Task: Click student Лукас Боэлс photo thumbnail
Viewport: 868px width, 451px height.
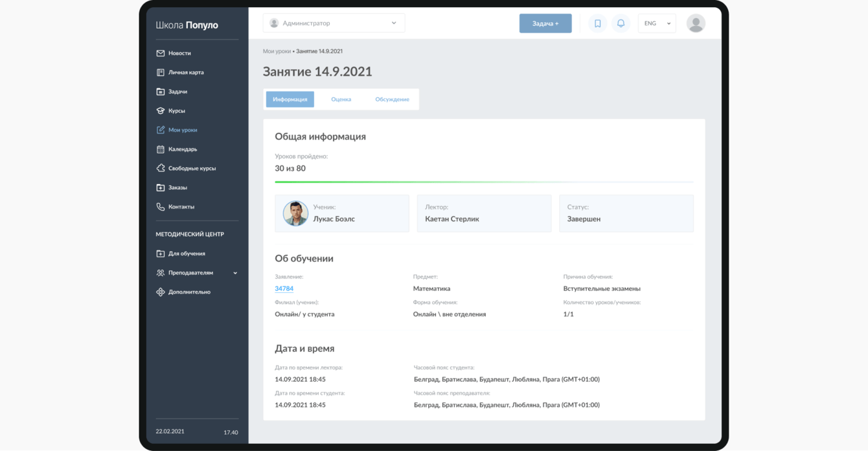Action: pos(295,213)
